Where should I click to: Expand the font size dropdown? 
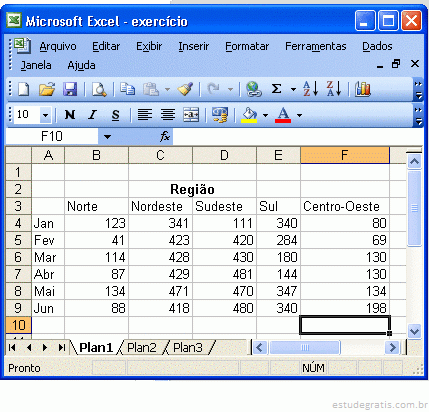point(45,115)
